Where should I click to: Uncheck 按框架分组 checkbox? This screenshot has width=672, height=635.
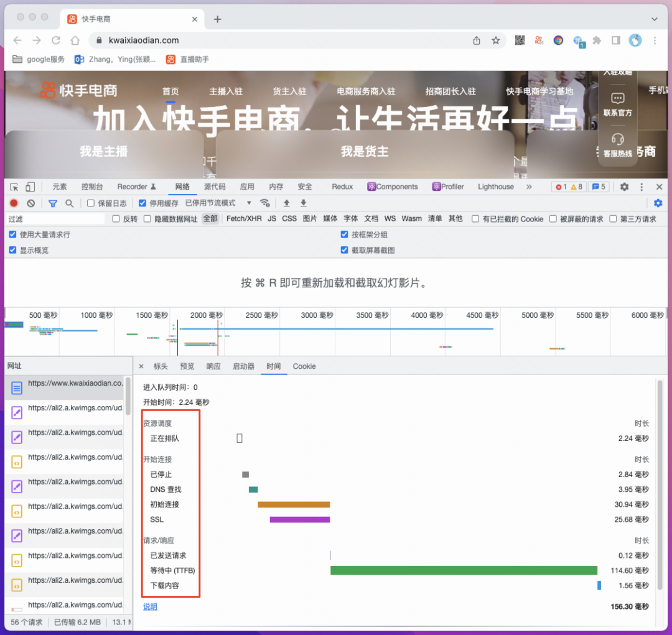click(344, 234)
